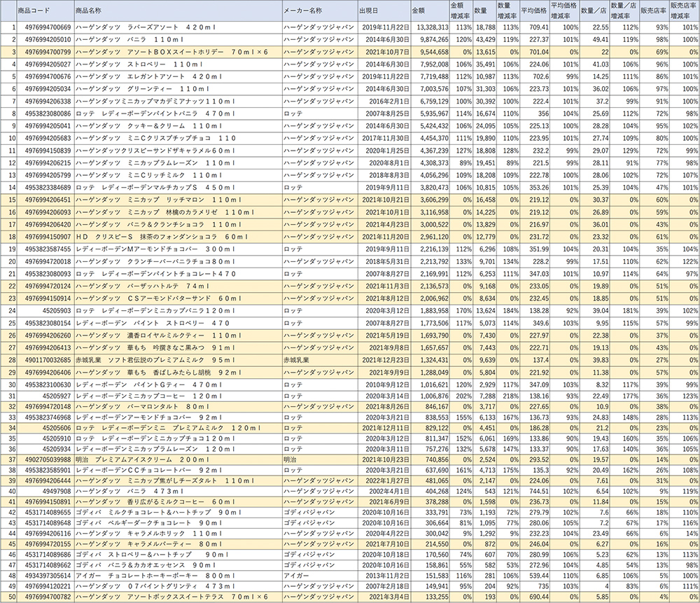The height and width of the screenshot is (603, 700).
Task: Select the 商品コード column header
Action: coord(45,11)
